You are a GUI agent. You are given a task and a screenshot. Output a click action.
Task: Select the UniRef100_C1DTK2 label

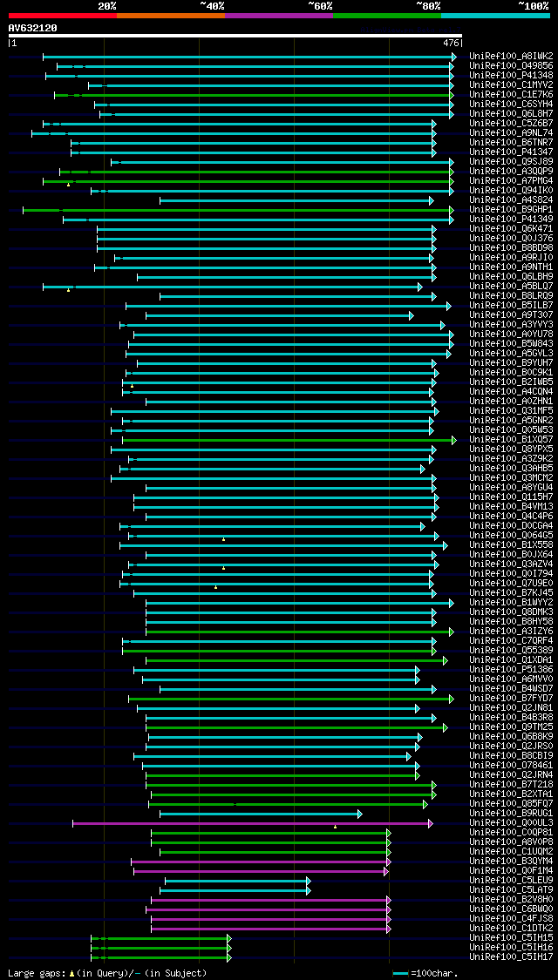pos(511,928)
